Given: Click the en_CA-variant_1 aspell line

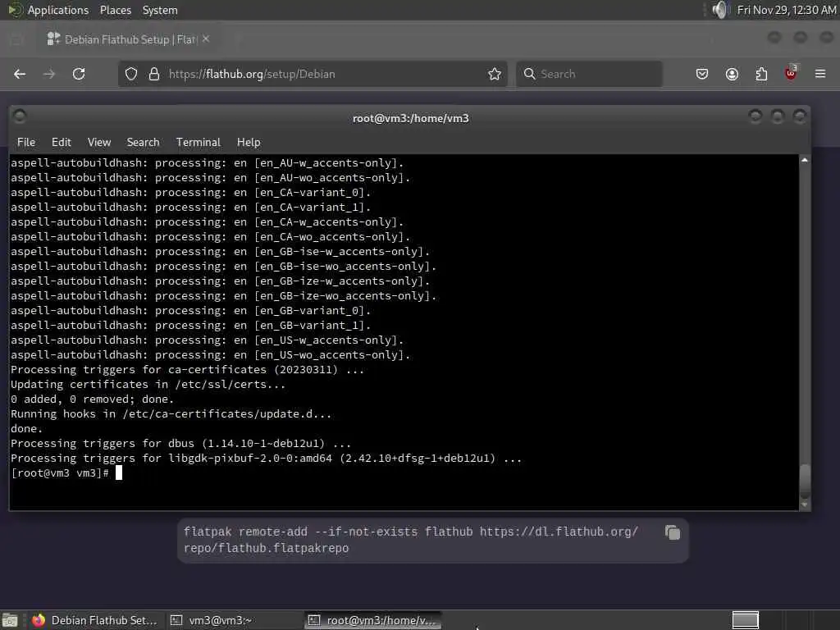Looking at the screenshot, I should tap(190, 208).
